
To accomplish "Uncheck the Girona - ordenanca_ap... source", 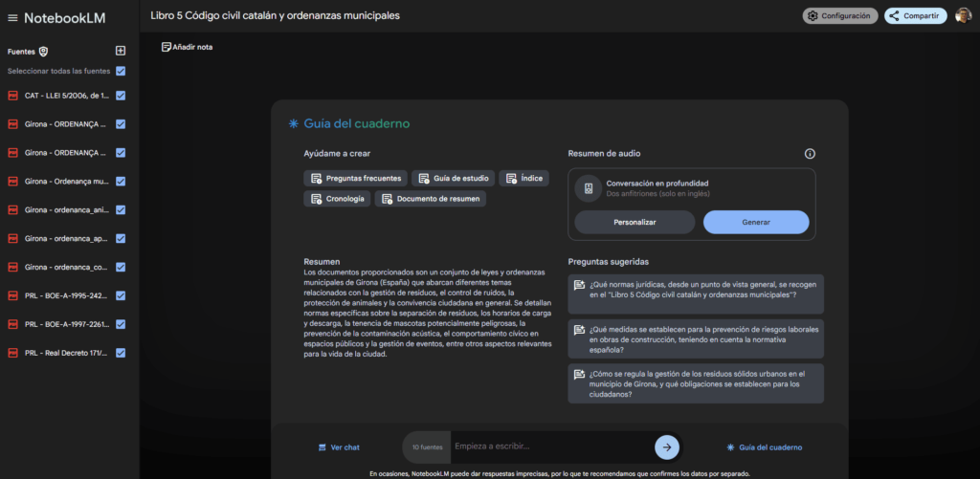I will click(x=121, y=239).
